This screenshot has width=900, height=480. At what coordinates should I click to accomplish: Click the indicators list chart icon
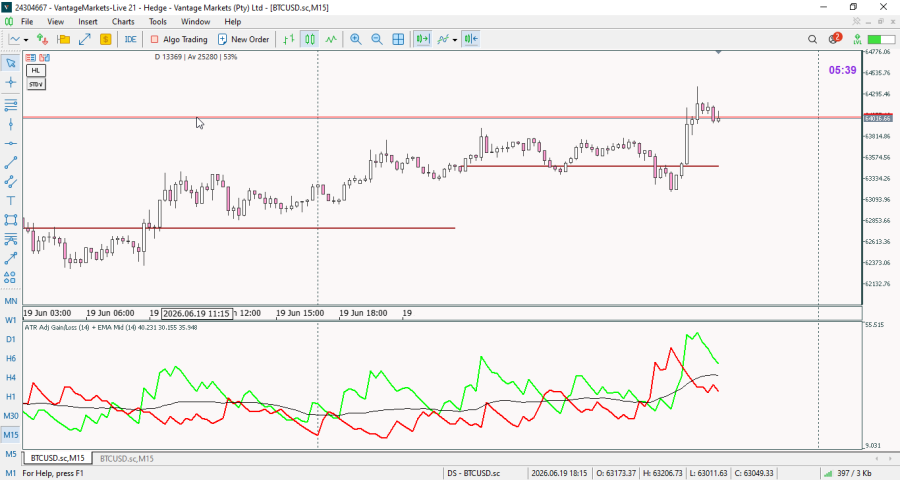pos(443,39)
